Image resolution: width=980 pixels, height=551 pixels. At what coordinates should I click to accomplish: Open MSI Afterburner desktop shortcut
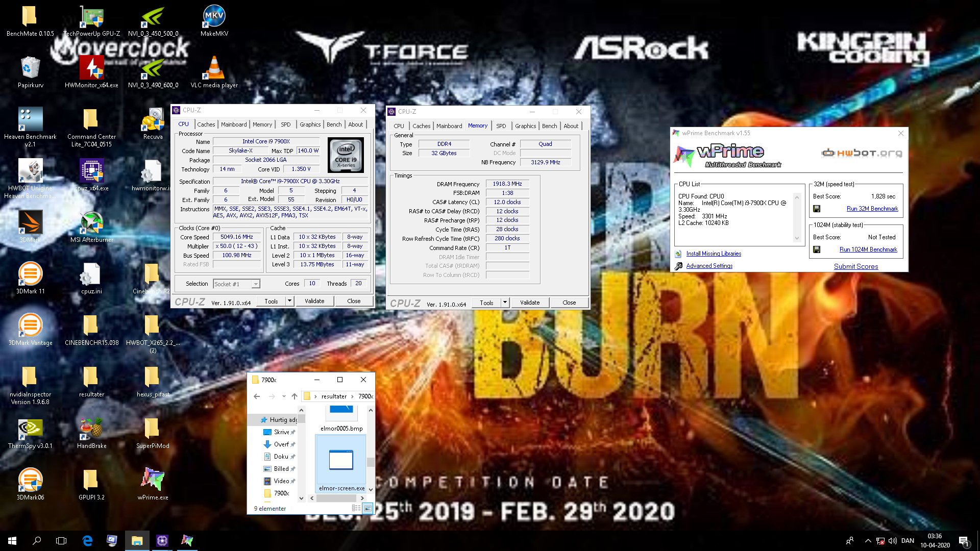92,227
